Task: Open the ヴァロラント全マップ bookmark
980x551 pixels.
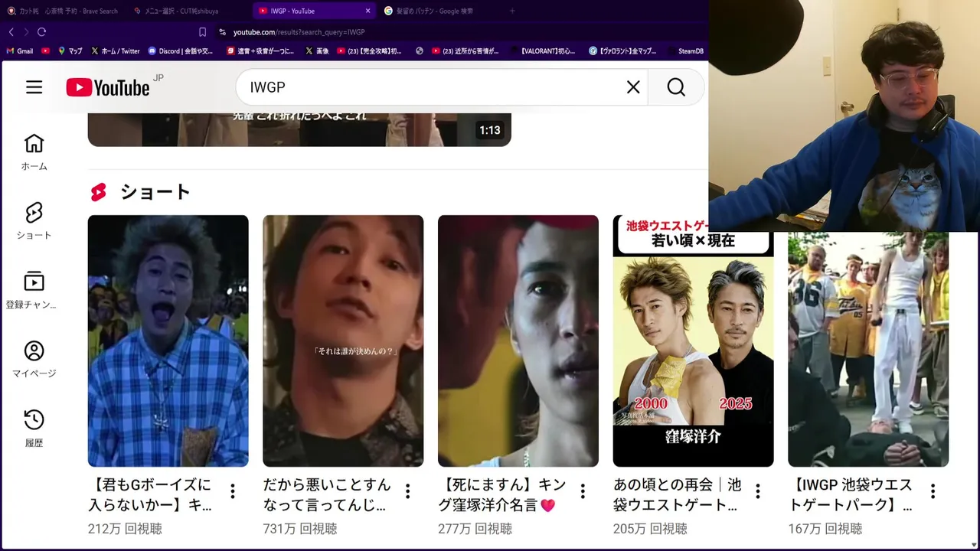Action: pyautogui.click(x=622, y=51)
